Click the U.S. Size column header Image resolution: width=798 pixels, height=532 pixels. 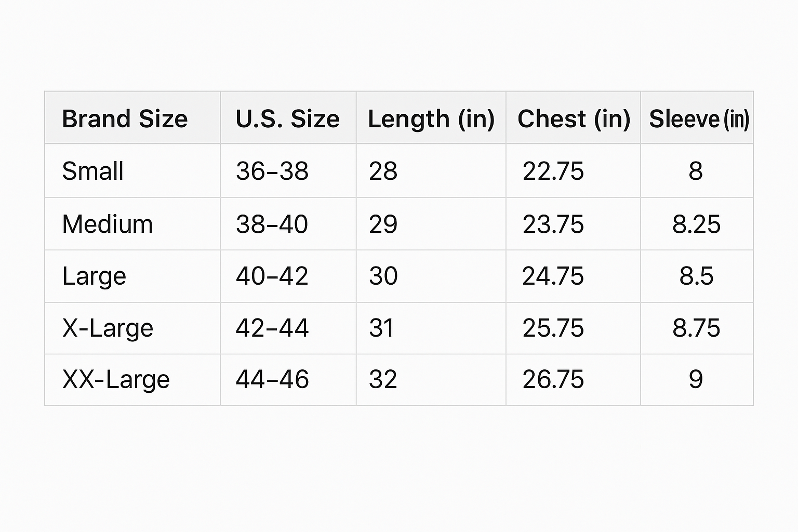[x=287, y=118]
